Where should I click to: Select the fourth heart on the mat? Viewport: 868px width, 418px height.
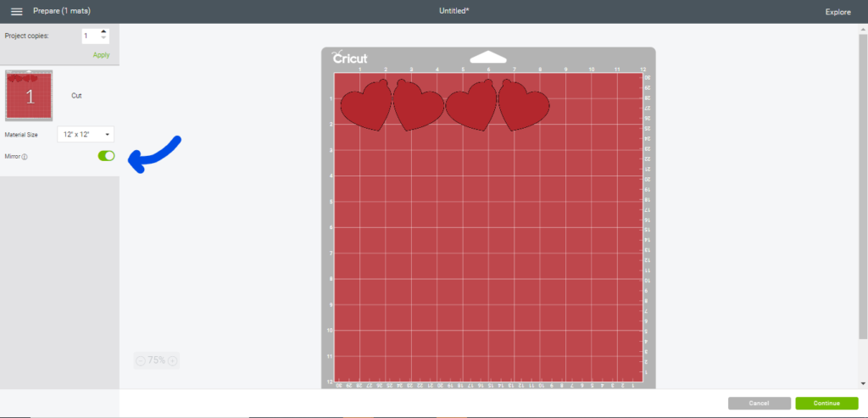tap(524, 106)
